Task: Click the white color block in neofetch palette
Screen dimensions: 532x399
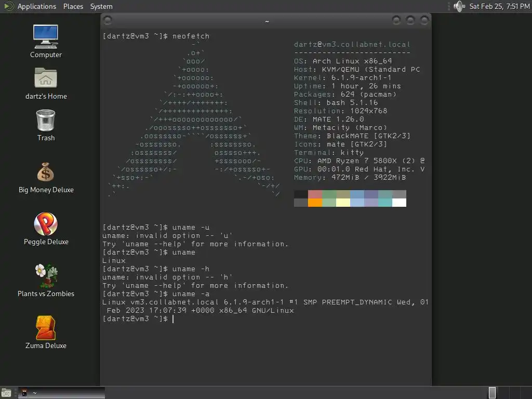Action: click(x=399, y=203)
